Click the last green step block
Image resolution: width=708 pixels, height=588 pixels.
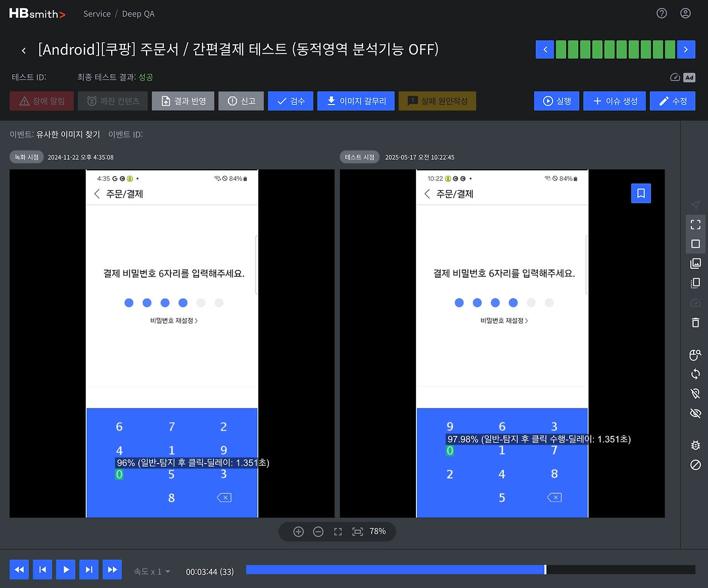pyautogui.click(x=670, y=50)
